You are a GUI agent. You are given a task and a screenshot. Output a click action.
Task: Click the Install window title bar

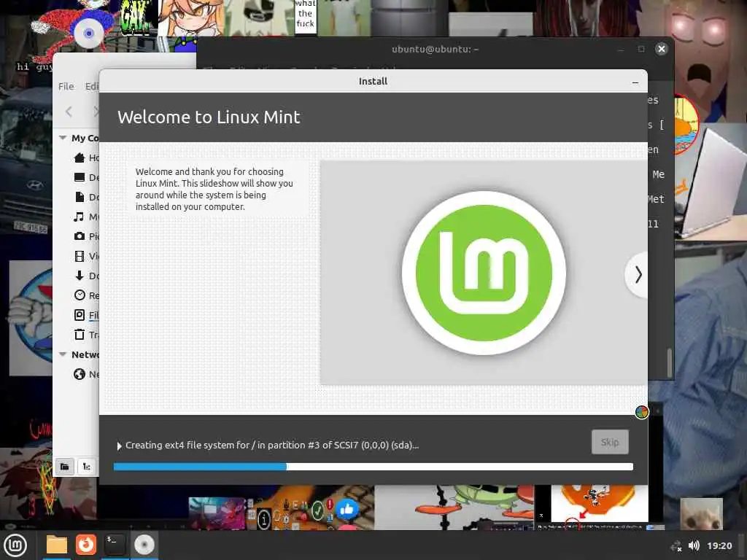(x=373, y=81)
